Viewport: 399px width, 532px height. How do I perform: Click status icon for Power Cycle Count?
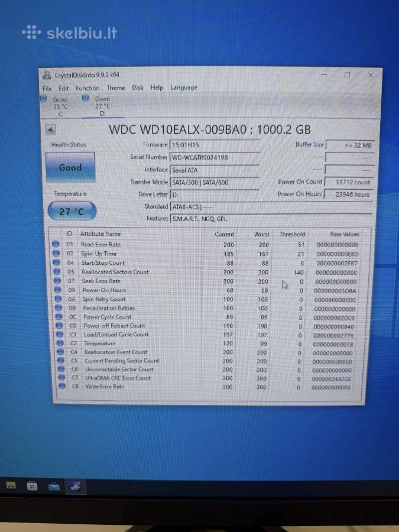(x=59, y=317)
